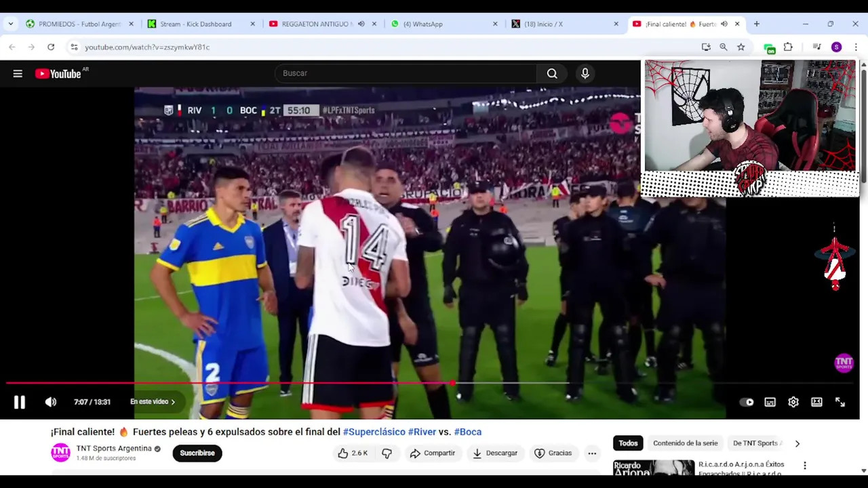Reload the page

51,47
